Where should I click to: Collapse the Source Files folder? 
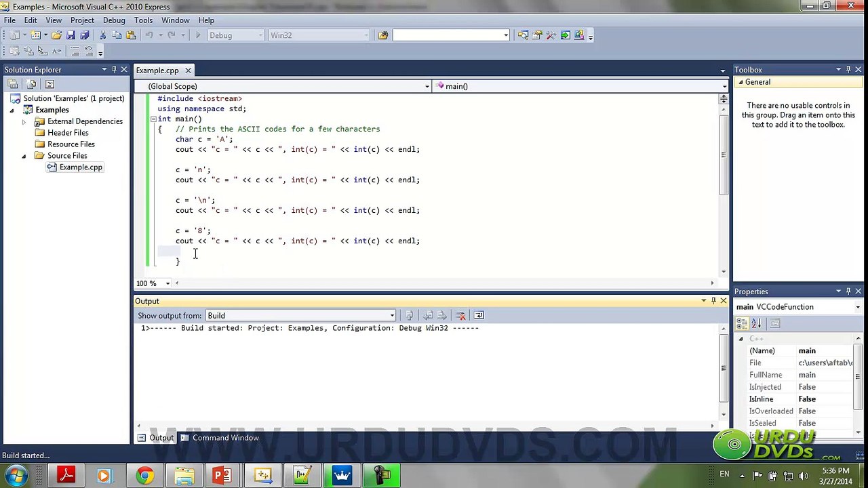pos(24,156)
